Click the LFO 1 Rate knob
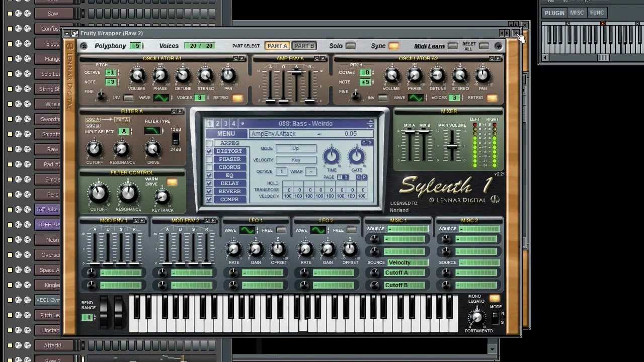644x362 pixels. point(233,249)
